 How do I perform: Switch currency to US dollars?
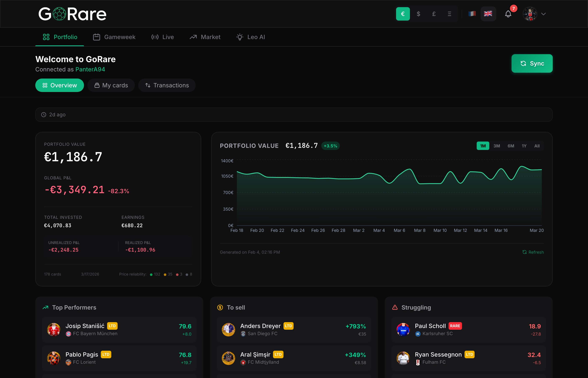coord(419,14)
